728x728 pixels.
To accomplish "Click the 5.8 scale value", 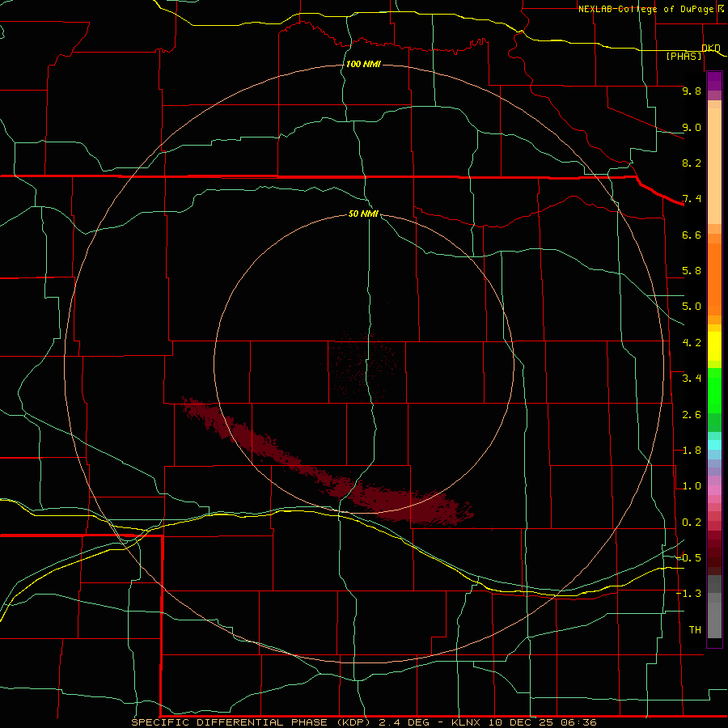I will pyautogui.click(x=692, y=271).
